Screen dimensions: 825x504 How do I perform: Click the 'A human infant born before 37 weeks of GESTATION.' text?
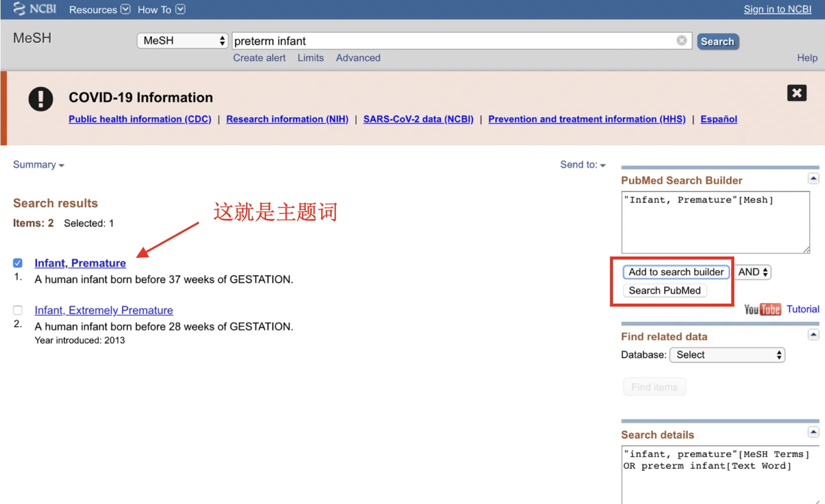point(164,280)
